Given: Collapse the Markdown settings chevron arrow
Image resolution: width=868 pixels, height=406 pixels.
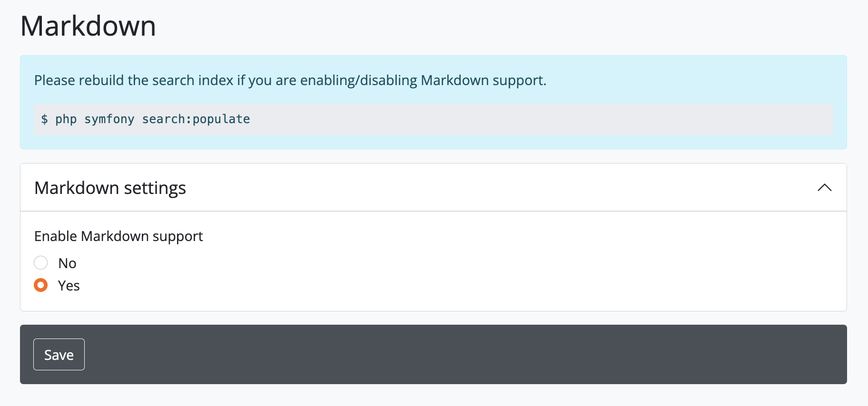Looking at the screenshot, I should click(x=824, y=188).
